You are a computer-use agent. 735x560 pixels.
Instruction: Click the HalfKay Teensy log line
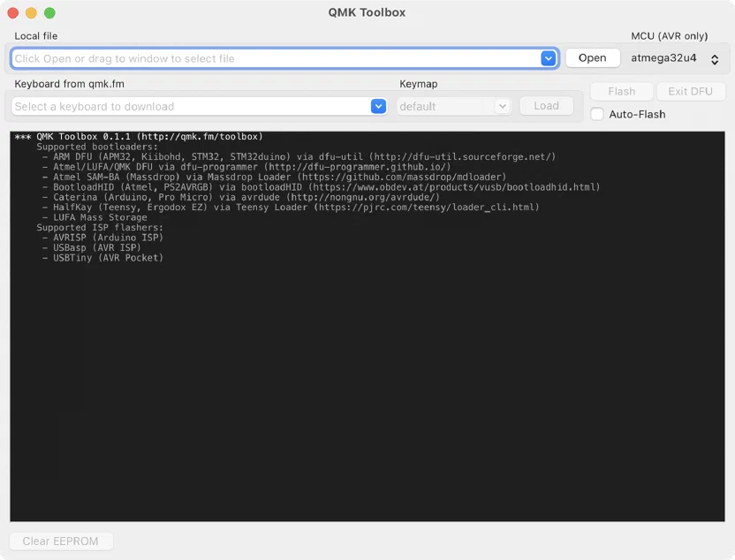pyautogui.click(x=291, y=208)
